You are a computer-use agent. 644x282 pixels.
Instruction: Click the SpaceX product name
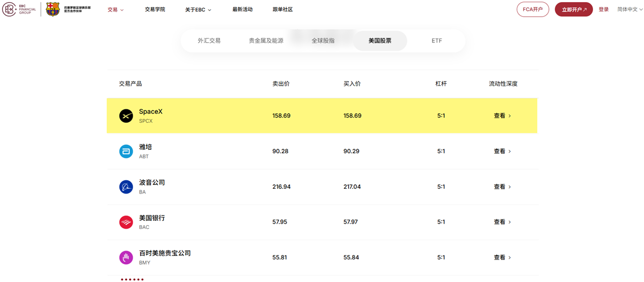pos(151,112)
